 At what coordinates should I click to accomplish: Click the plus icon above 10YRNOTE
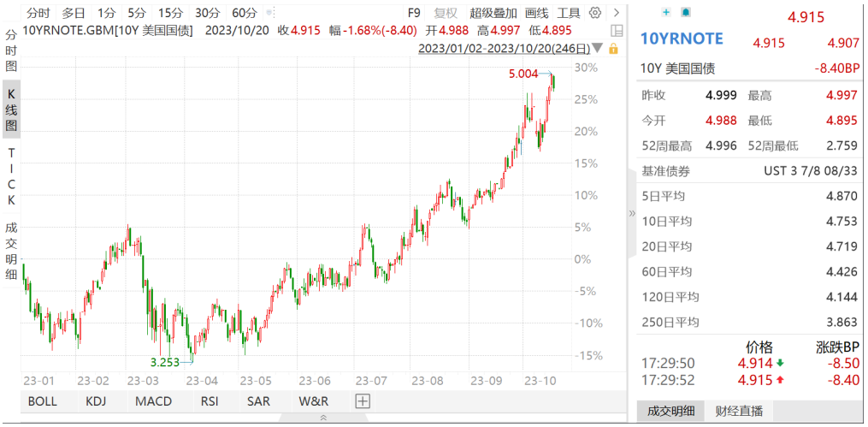click(x=667, y=12)
